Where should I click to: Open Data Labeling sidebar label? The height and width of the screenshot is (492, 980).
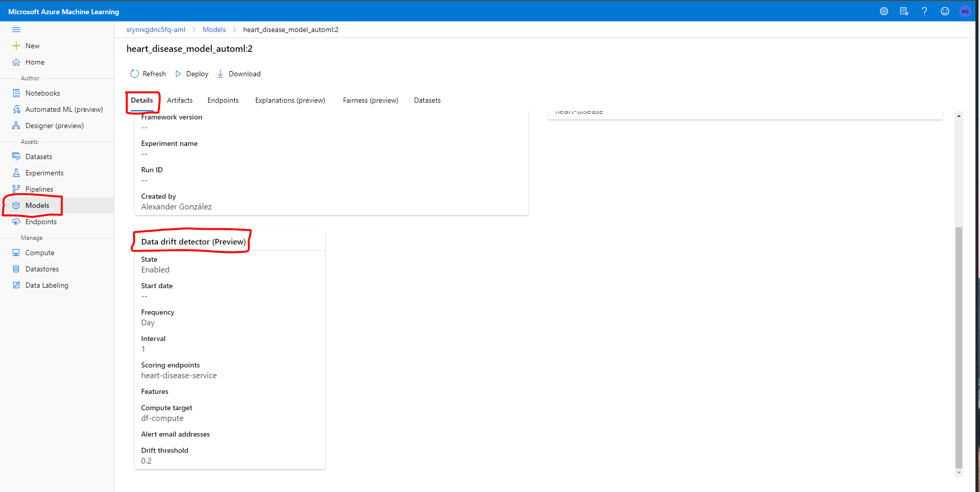coord(47,285)
